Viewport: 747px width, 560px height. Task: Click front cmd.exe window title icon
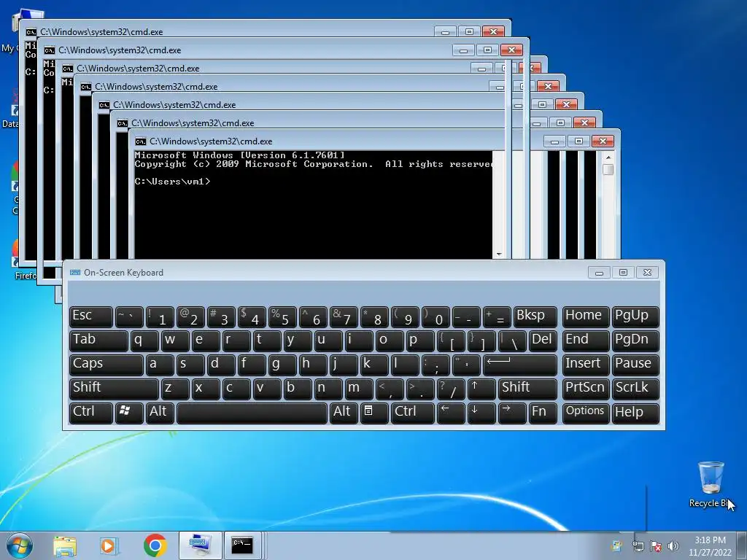click(140, 141)
